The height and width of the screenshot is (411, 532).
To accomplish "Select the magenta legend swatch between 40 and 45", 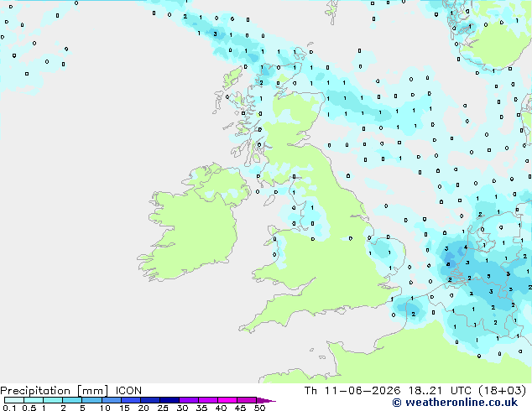I will 227,400.
